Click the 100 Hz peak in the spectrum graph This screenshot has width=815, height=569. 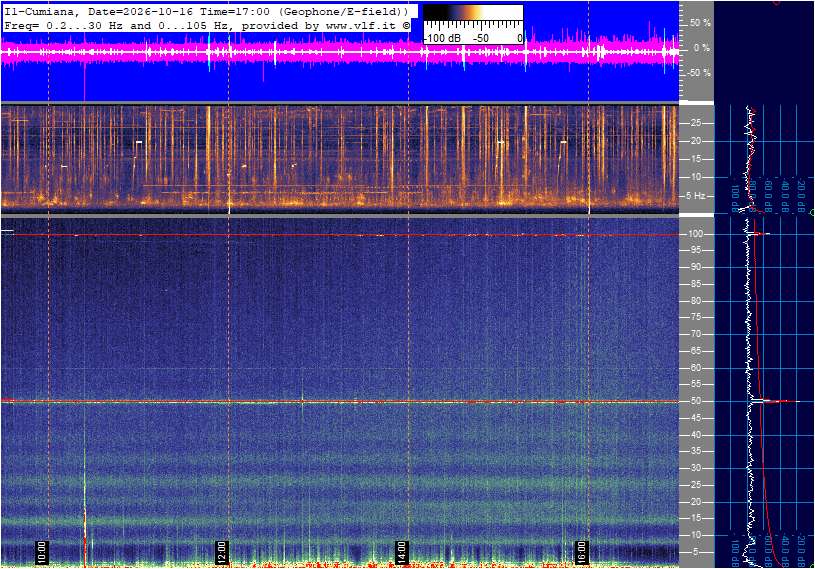click(760, 234)
